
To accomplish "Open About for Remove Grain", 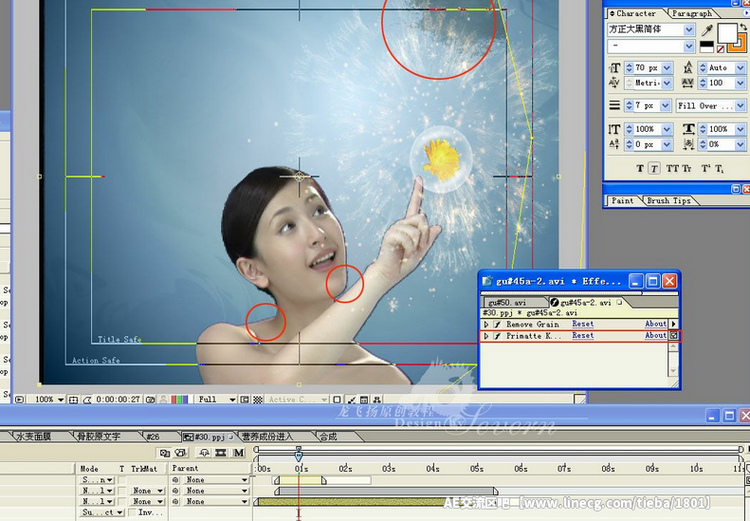I will (655, 324).
